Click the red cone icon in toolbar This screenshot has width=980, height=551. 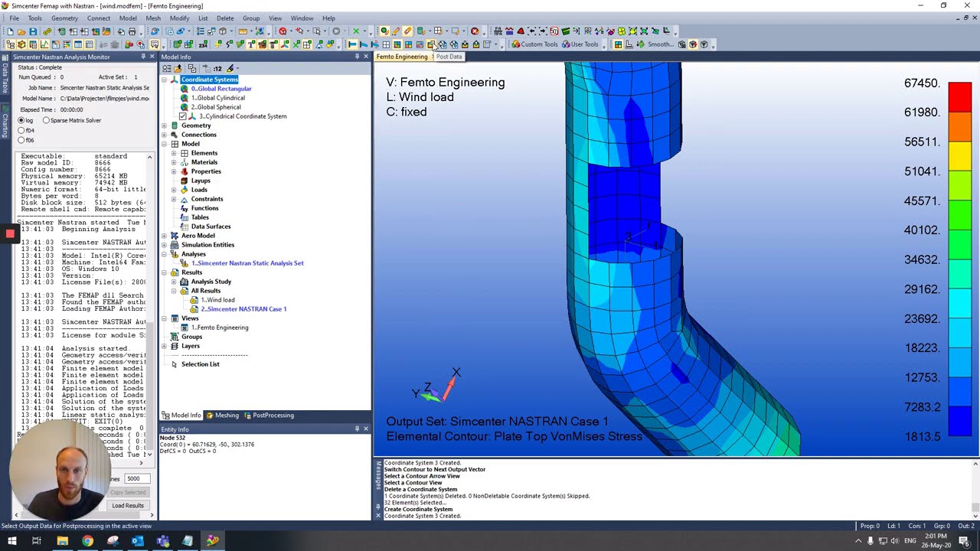pos(521,31)
